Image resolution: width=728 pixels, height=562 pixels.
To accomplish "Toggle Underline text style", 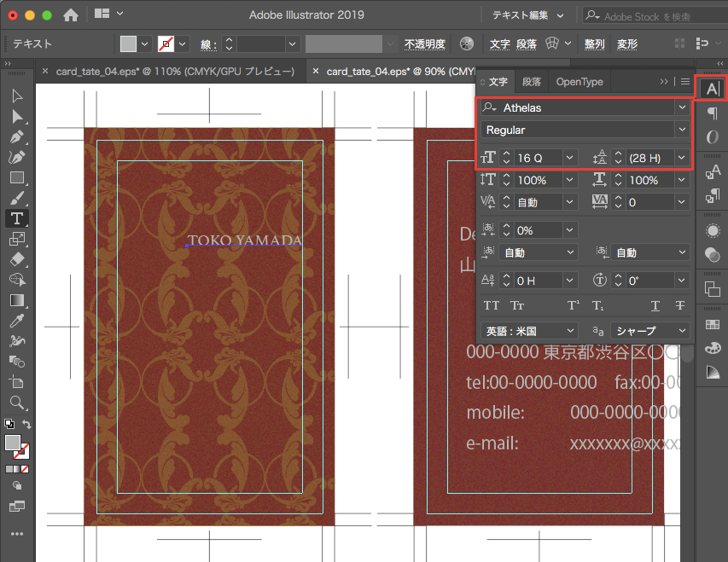I will (655, 305).
